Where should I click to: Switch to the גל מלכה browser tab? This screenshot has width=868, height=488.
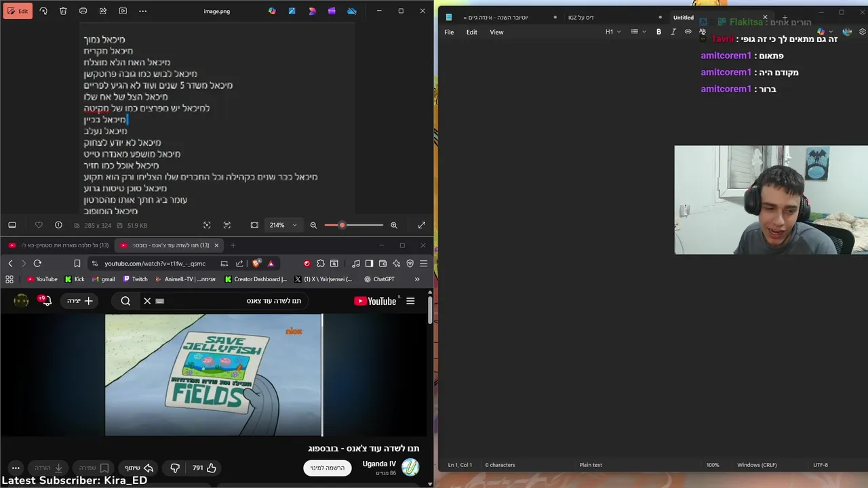[x=58, y=245]
